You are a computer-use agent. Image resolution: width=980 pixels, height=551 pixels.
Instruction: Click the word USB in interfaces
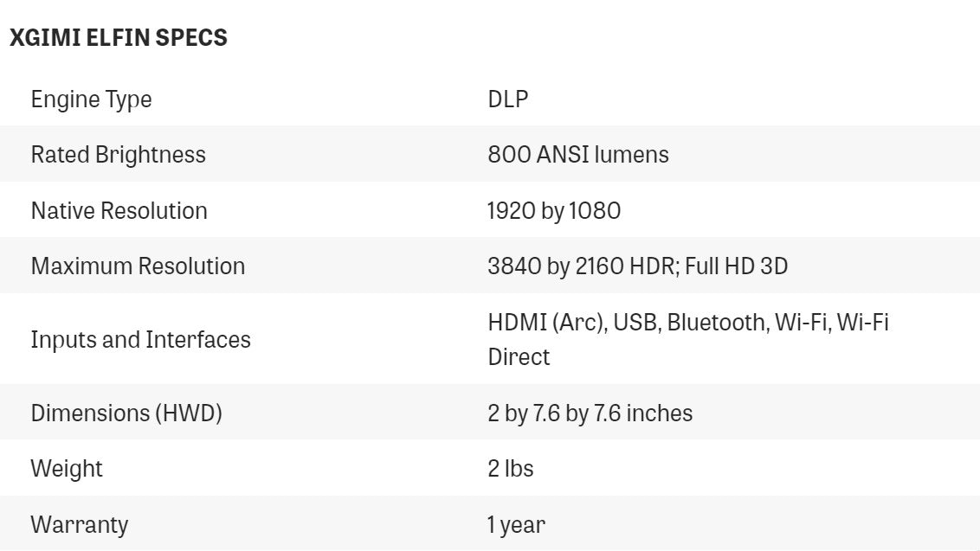tap(637, 323)
